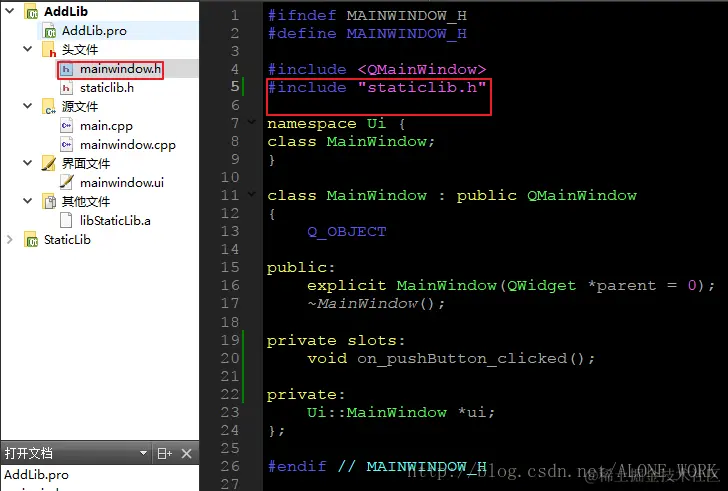Screen dimensions: 728x491
Task: Click the staticlib.h header file icon
Action: click(x=66, y=88)
